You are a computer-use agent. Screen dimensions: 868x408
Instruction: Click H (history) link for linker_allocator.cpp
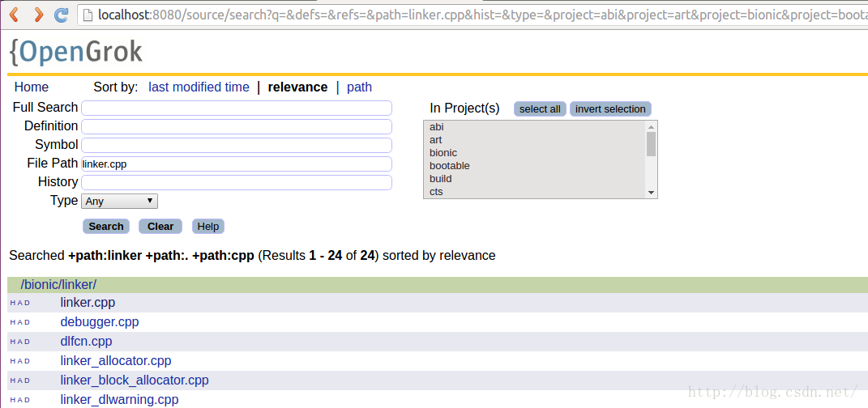(x=12, y=361)
